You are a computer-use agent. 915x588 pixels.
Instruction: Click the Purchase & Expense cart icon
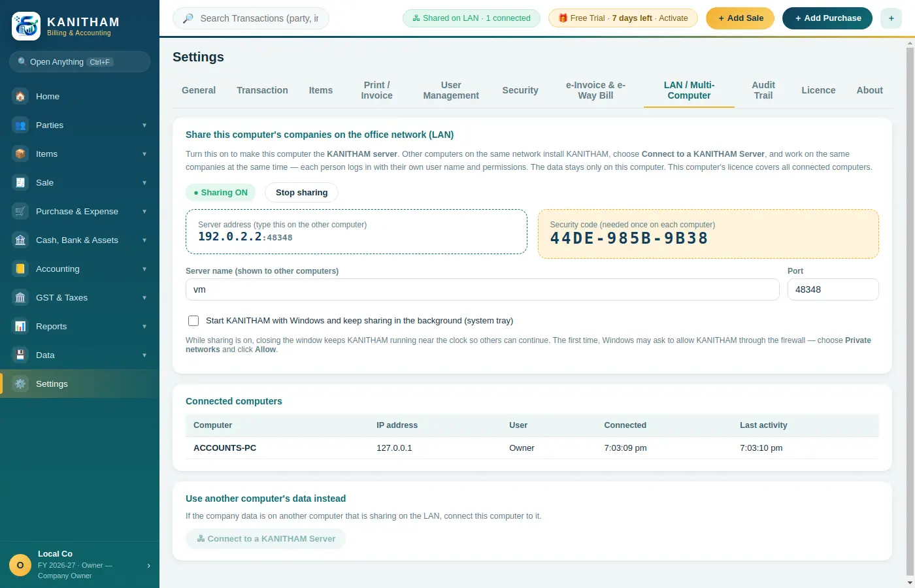(x=20, y=211)
